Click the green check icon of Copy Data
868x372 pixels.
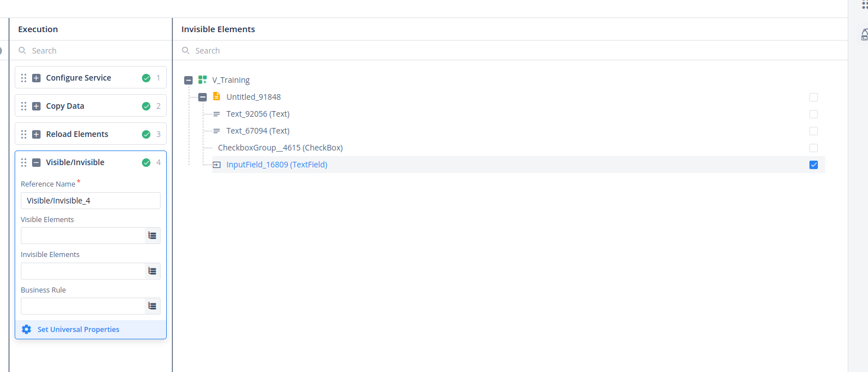pyautogui.click(x=146, y=106)
